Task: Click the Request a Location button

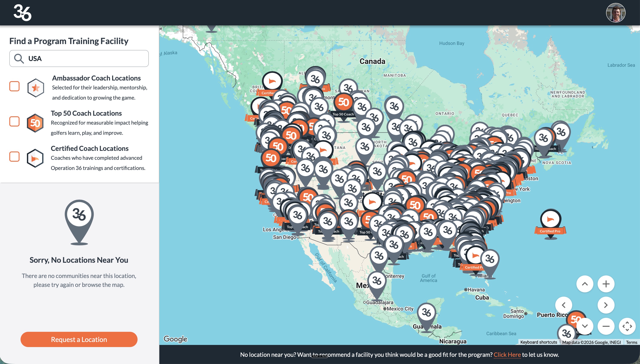Action: pyautogui.click(x=79, y=339)
